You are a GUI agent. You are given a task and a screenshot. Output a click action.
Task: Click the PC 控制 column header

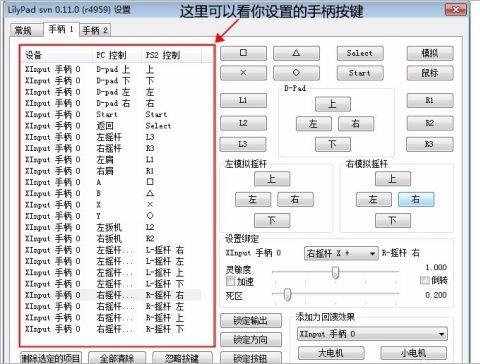pyautogui.click(x=117, y=55)
